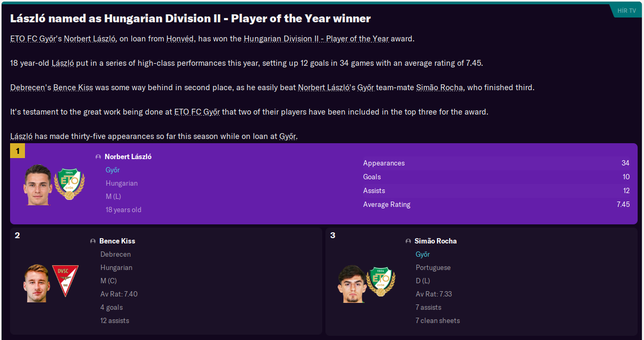This screenshot has width=644, height=340.
Task: Click the cyan Győr link under Simão Rocha
Action: [423, 255]
